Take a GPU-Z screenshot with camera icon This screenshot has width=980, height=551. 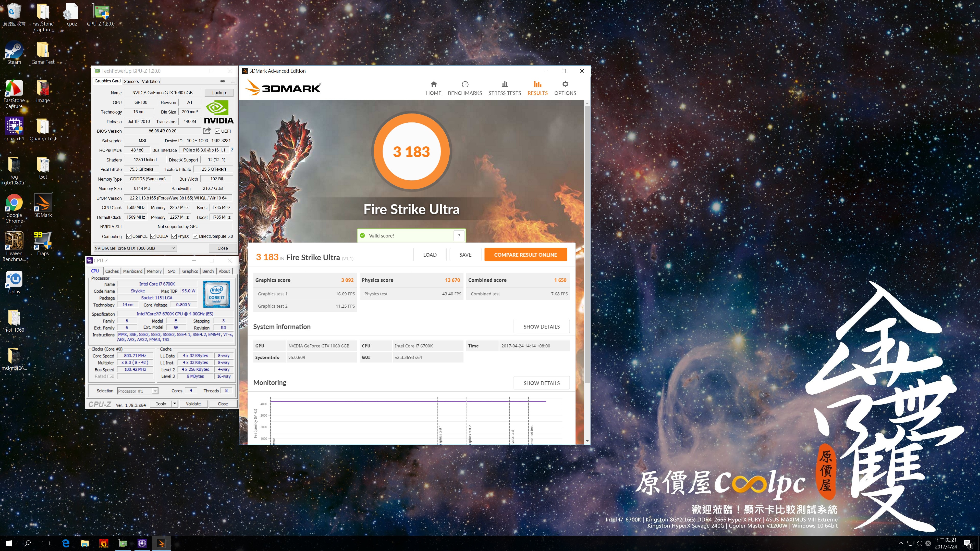coord(223,81)
